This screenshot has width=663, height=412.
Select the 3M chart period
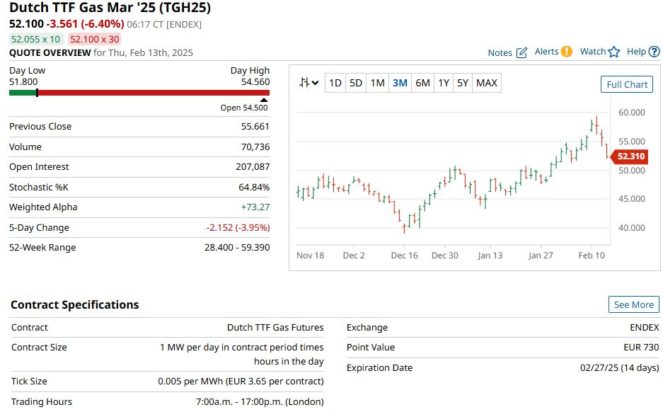(400, 83)
